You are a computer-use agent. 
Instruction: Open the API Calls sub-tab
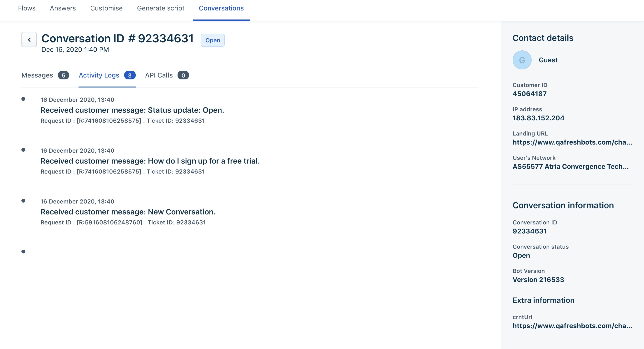159,75
